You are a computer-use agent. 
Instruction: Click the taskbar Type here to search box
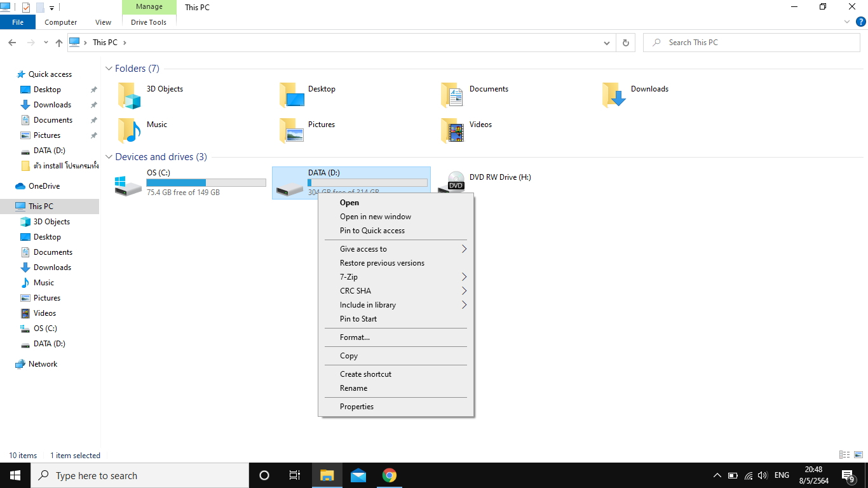tap(140, 475)
